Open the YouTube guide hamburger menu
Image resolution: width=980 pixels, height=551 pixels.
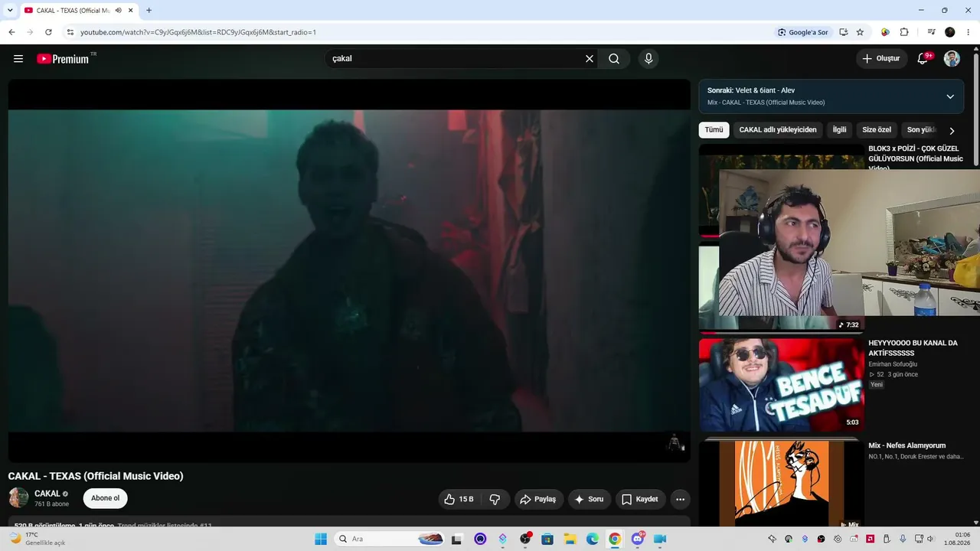[x=18, y=59]
